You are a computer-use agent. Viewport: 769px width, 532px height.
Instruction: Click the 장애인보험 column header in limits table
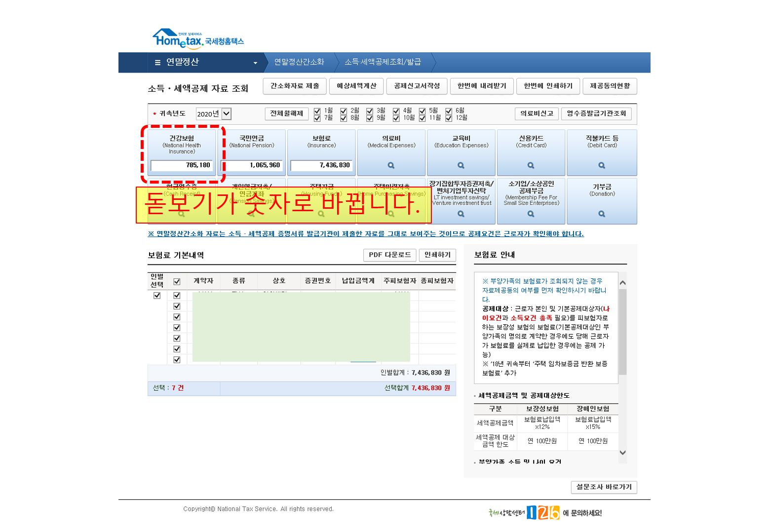(593, 409)
